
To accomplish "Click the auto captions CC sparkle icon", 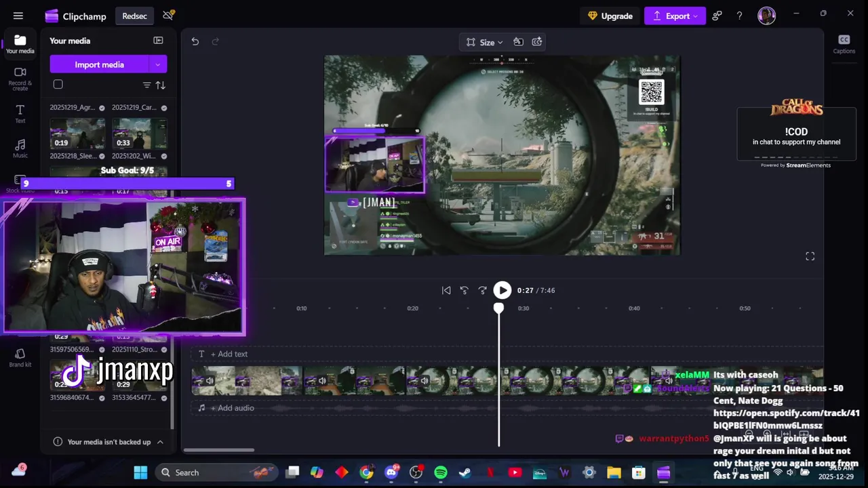I will (x=537, y=42).
